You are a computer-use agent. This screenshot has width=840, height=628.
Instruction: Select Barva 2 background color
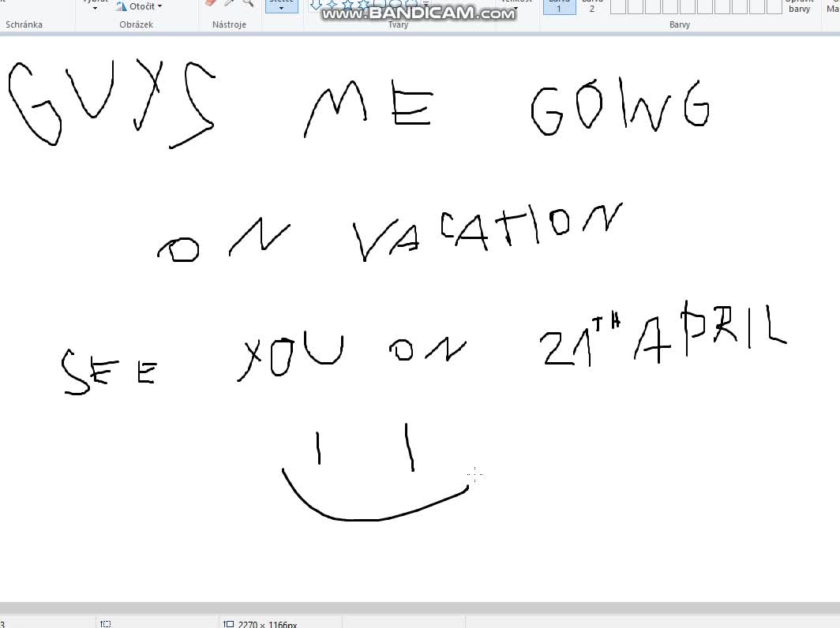[x=591, y=7]
